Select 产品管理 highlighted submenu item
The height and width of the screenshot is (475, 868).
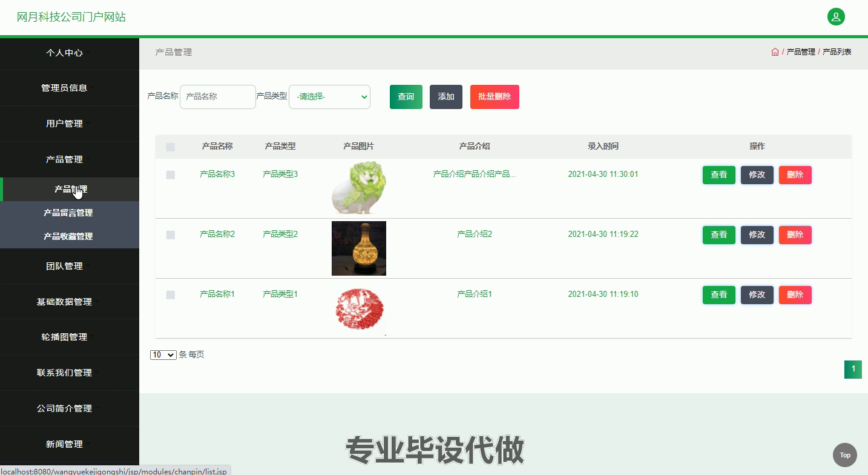coord(70,189)
